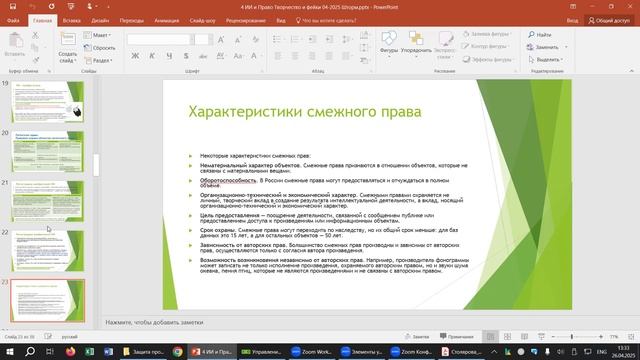Switch to the Вставка (Insert) tab
This screenshot has width=640, height=360.
[71, 20]
